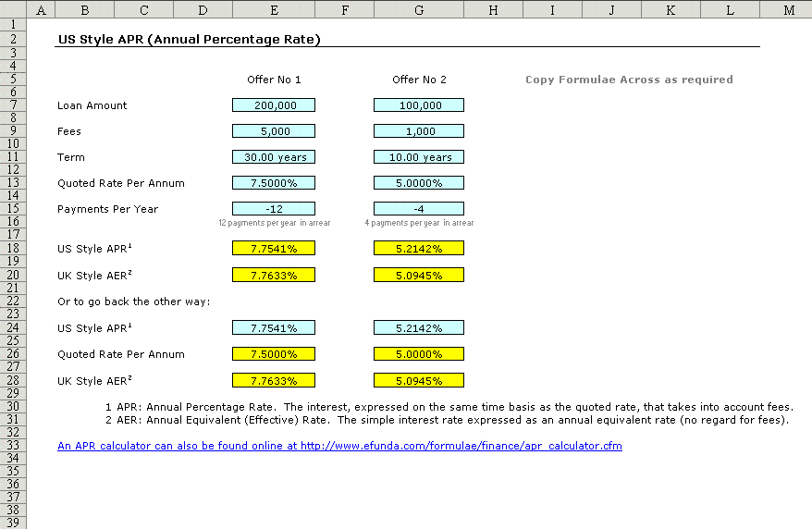Screen dimensions: 812x529
Task: Click the Term cell with 10.00 years
Action: pyautogui.click(x=419, y=157)
